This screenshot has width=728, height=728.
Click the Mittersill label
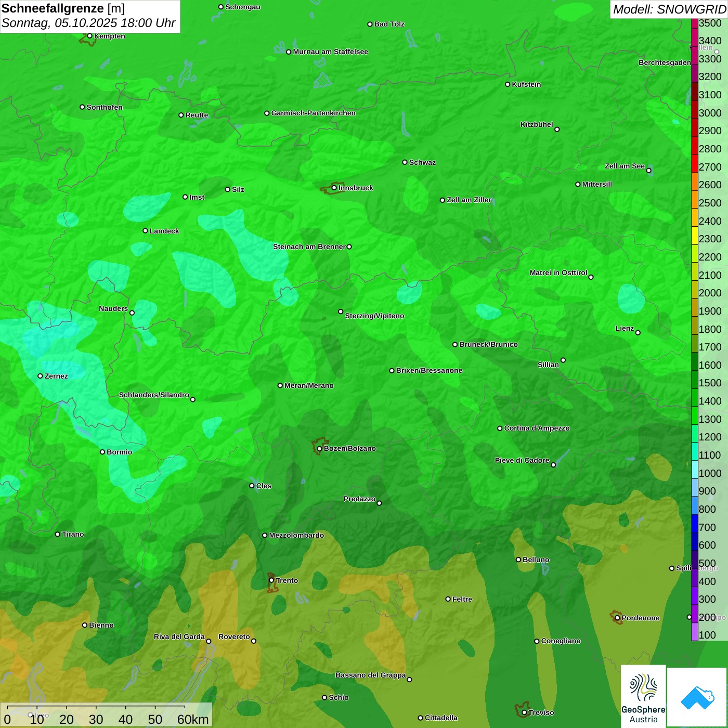tap(597, 184)
